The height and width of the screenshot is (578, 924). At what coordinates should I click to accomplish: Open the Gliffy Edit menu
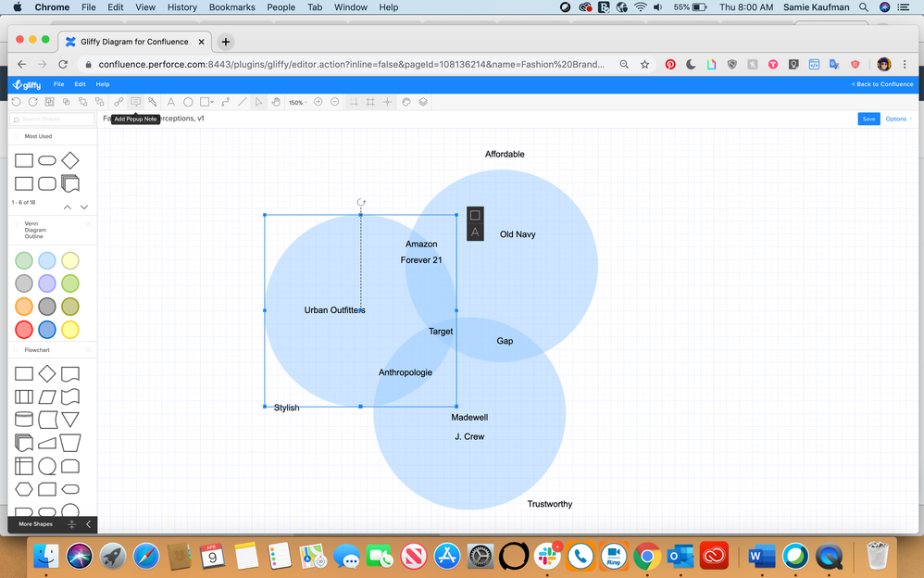pyautogui.click(x=81, y=84)
